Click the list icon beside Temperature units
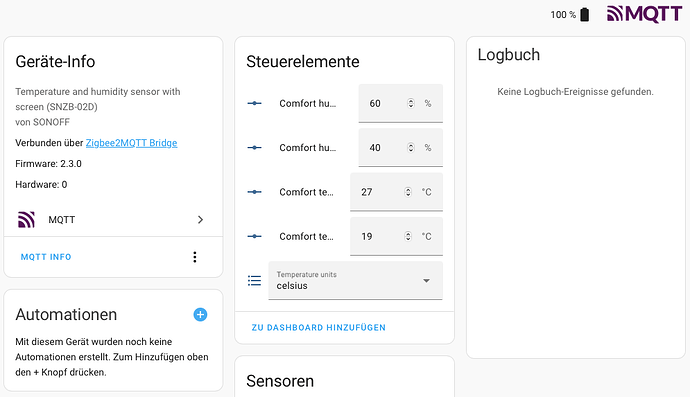Screen dimensions: 690x397 (x=254, y=280)
